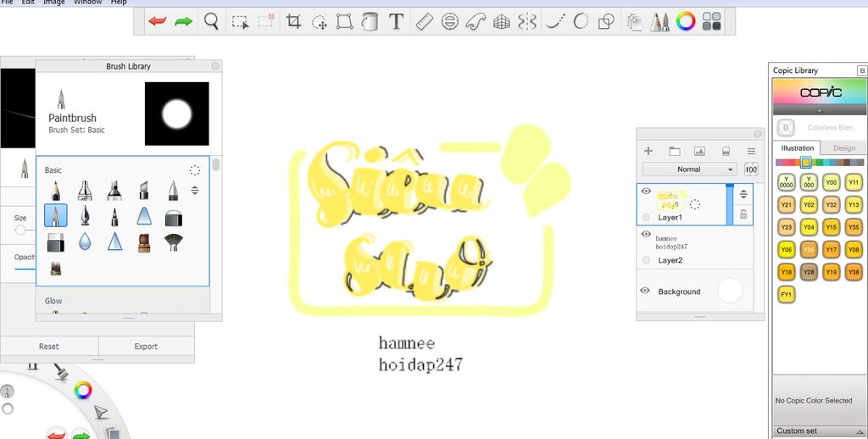
Task: Switch to the Illustration tab
Action: [x=797, y=148]
